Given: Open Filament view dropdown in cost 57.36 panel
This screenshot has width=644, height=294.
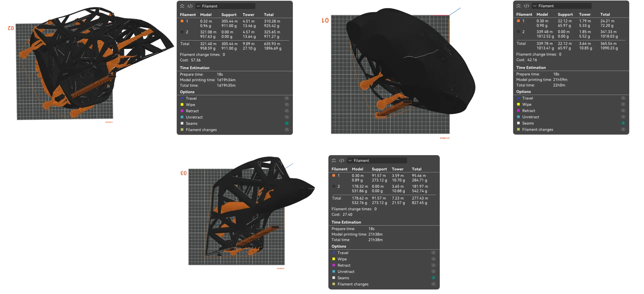Looking at the screenshot, I should tap(225, 6).
